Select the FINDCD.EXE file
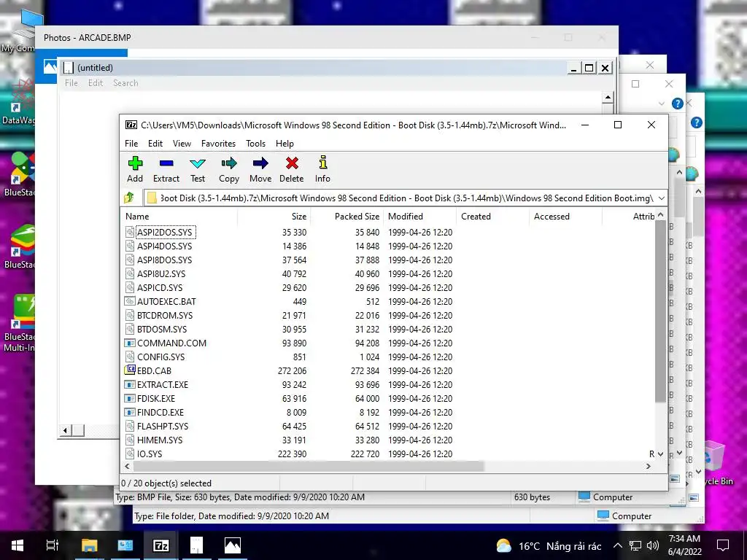Viewport: 747px width, 560px height. 160,412
